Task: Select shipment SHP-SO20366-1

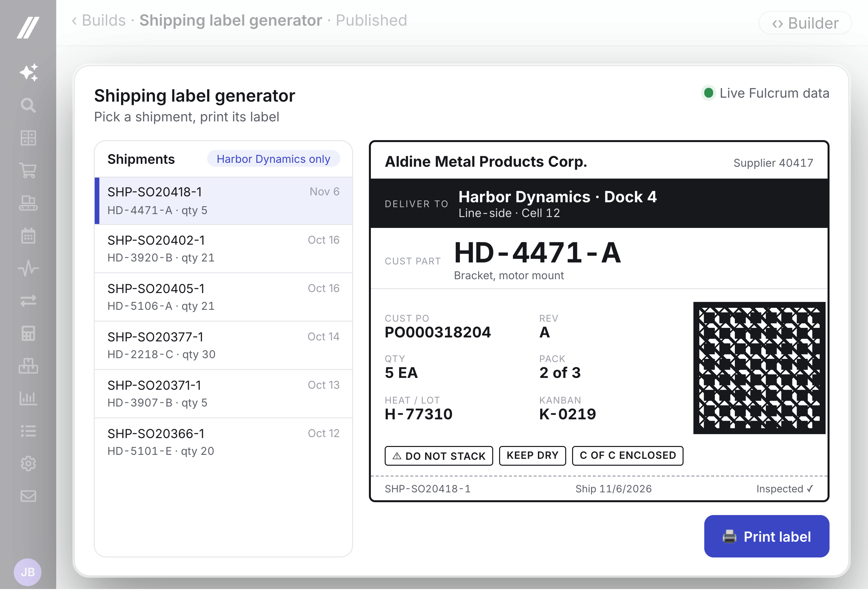Action: (x=223, y=443)
